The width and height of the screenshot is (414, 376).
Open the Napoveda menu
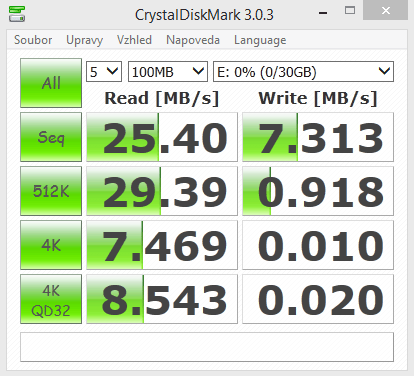click(x=193, y=40)
